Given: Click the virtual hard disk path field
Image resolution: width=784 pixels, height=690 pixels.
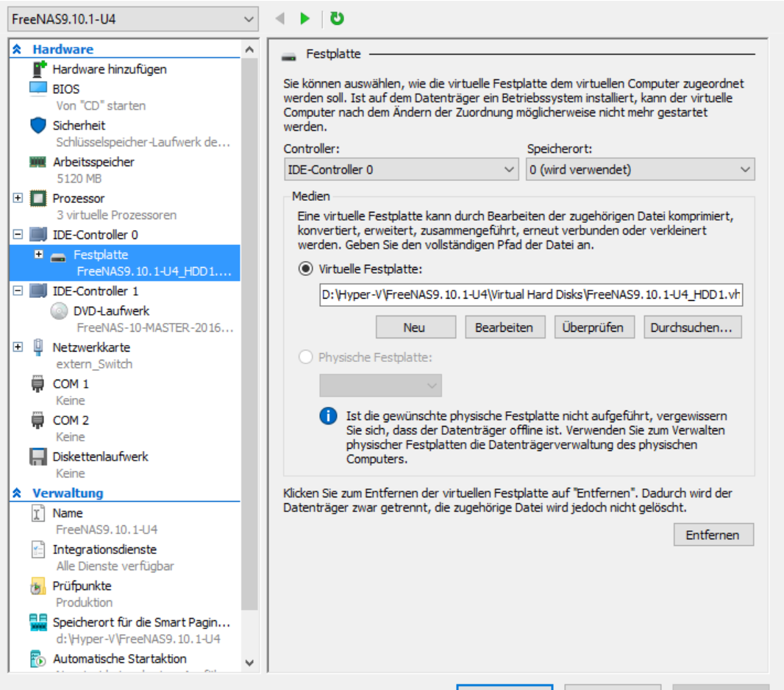Looking at the screenshot, I should 531,294.
